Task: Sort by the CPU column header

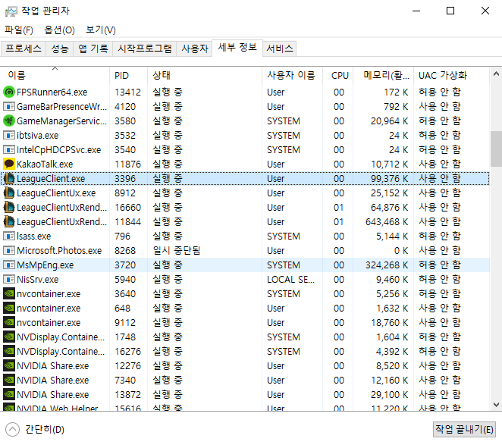Action: [337, 76]
